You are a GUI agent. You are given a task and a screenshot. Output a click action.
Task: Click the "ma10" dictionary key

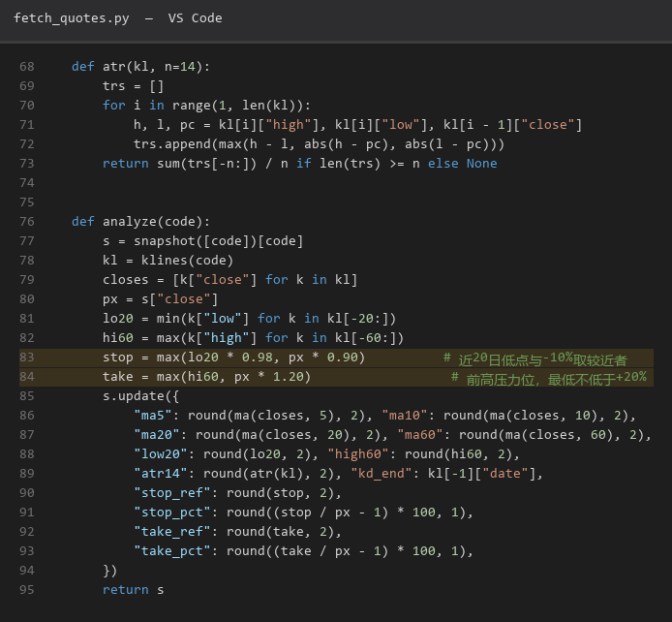tap(405, 416)
